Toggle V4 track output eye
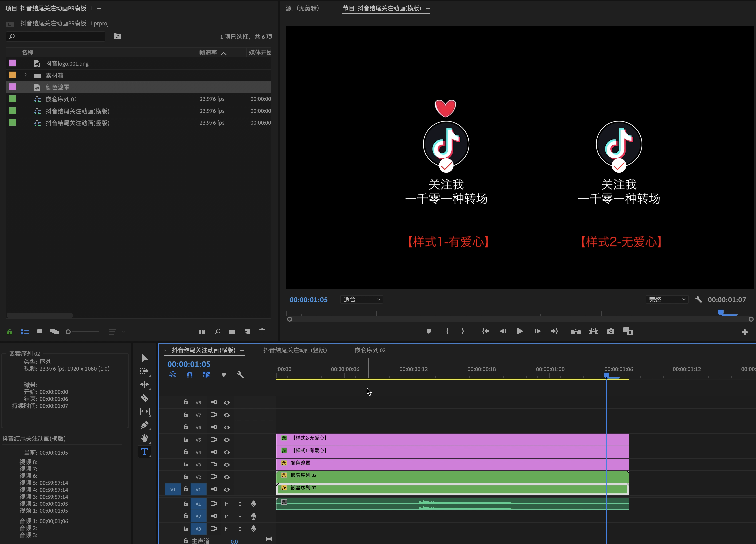 click(x=227, y=452)
